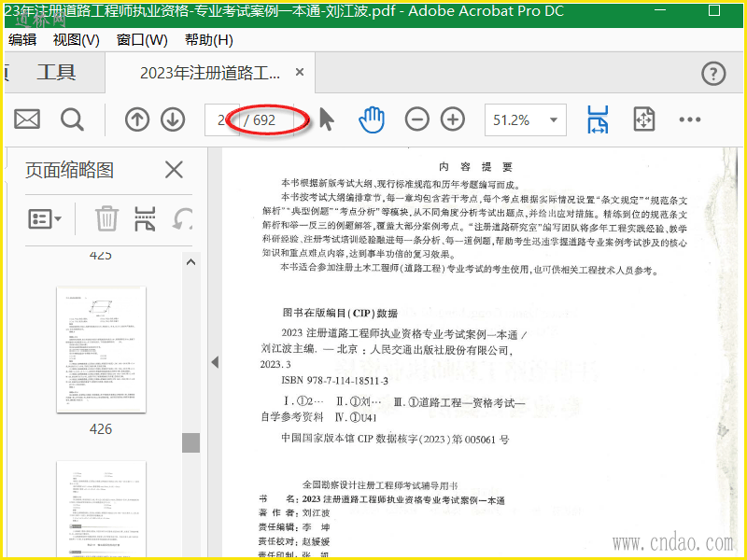Switch to the 工具 tab
The image size is (747, 560).
(x=56, y=73)
